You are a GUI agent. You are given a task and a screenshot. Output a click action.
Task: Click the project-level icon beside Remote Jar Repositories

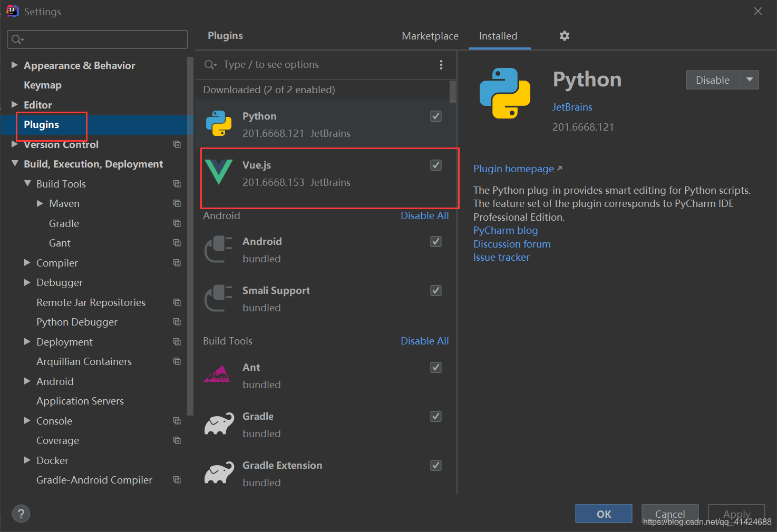pyautogui.click(x=177, y=302)
